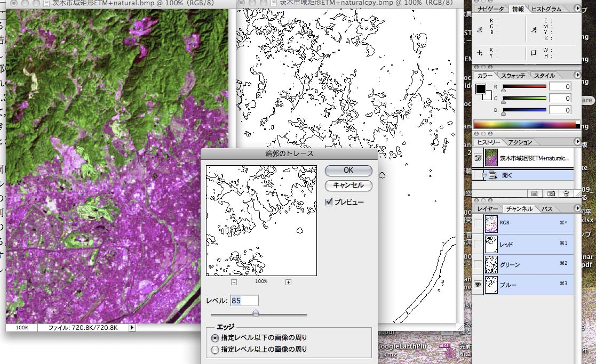596x364 pixels.
Task: Select 指定レベル以上の画像の周り edge option
Action: [214, 350]
